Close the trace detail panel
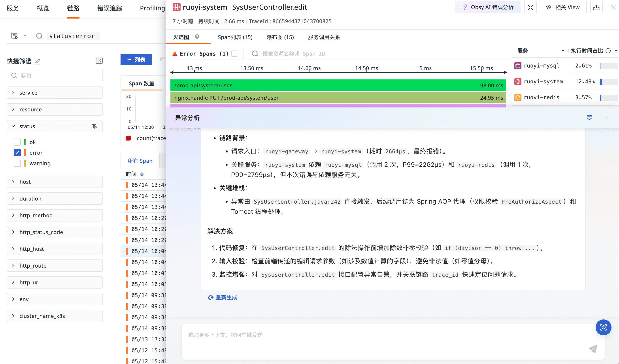 point(613,7)
